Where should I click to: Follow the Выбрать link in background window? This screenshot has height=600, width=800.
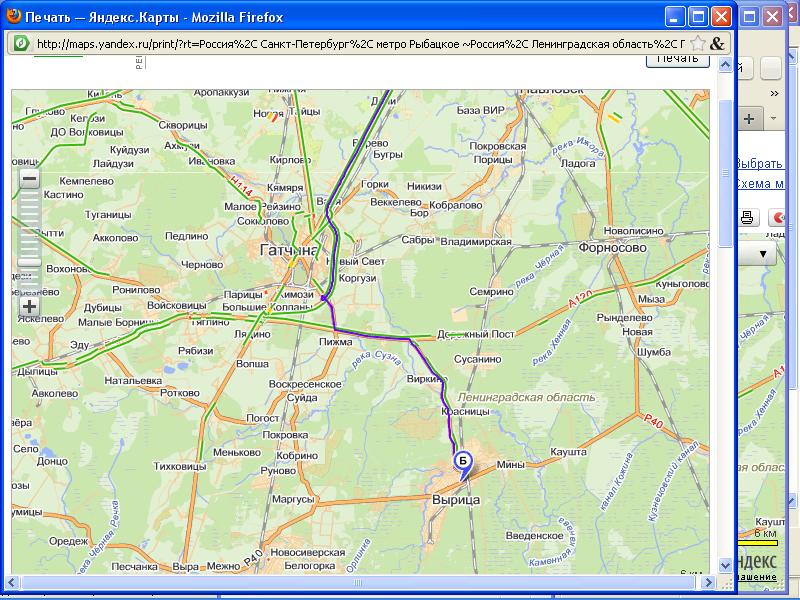click(759, 164)
